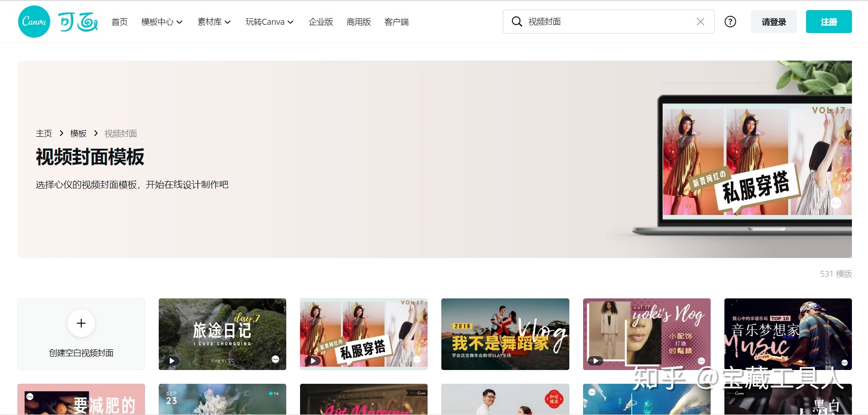The width and height of the screenshot is (868, 415).
Task: Click the 模板 breadcrumb link
Action: point(78,134)
